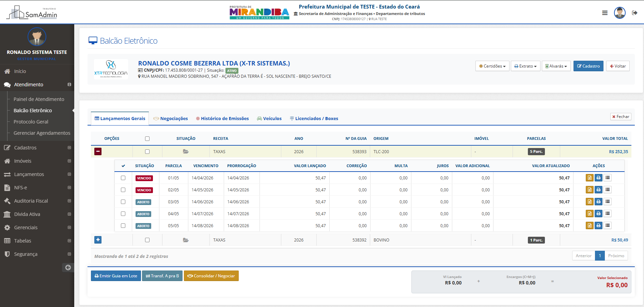Image resolution: width=644 pixels, height=307 pixels.
Task: Expand the Dívida Ativa sidebar menu
Action: pyautogui.click(x=37, y=214)
